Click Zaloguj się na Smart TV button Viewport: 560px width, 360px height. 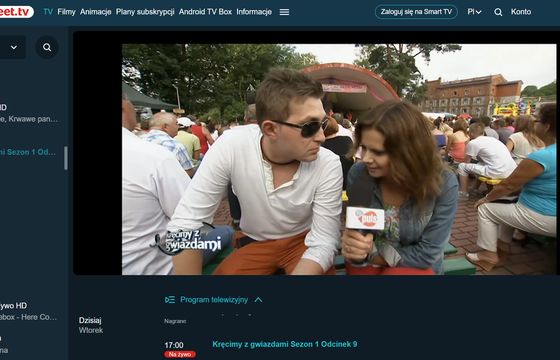click(416, 12)
